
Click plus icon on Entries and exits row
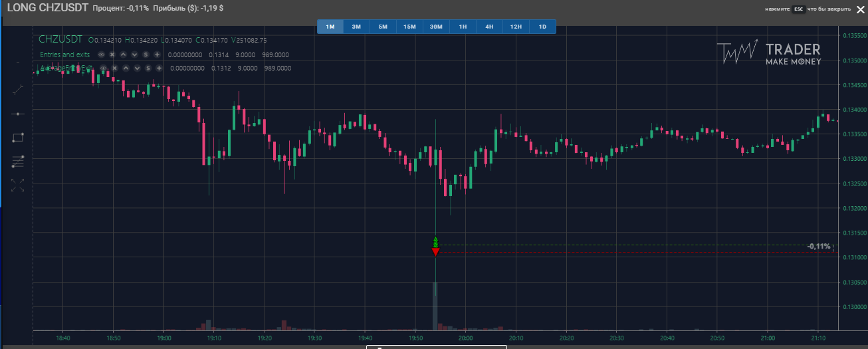156,55
